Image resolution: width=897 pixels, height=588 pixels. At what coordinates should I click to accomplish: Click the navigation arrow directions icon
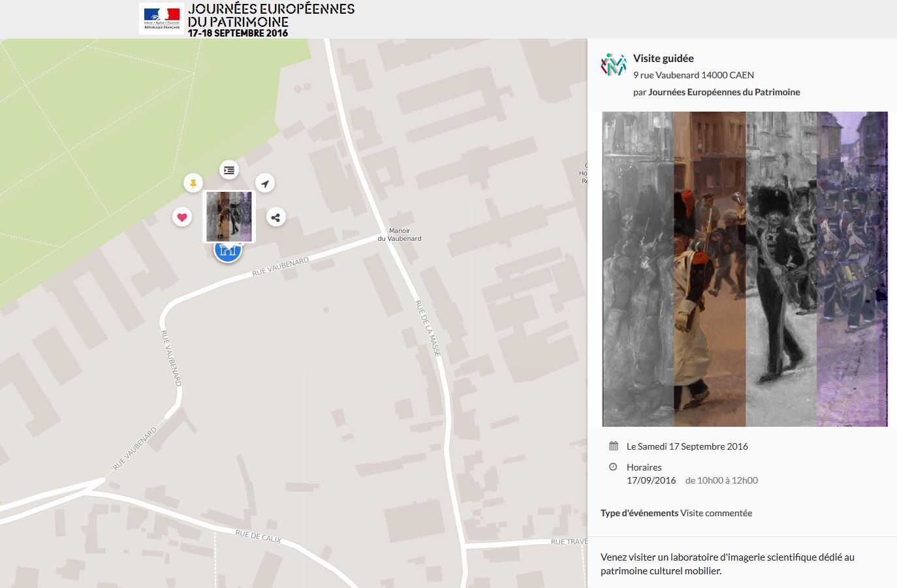pyautogui.click(x=264, y=183)
